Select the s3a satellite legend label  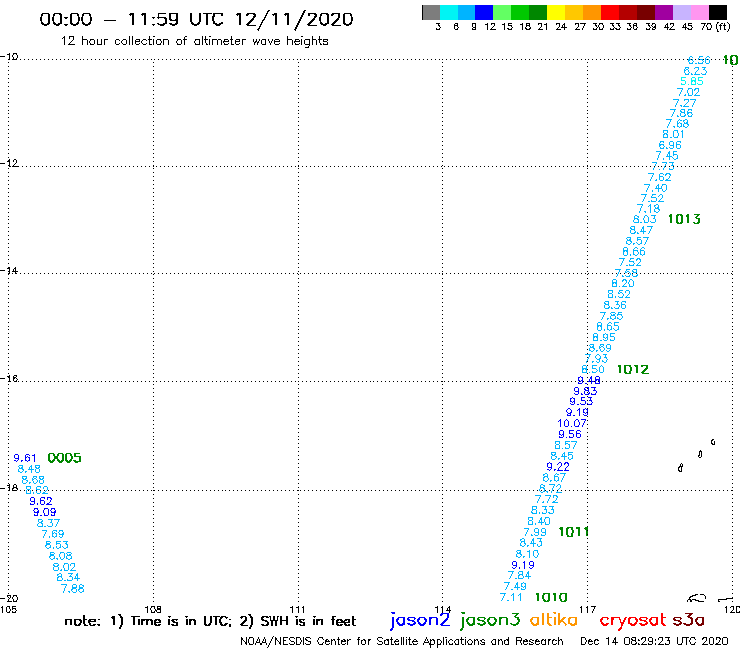coord(688,620)
